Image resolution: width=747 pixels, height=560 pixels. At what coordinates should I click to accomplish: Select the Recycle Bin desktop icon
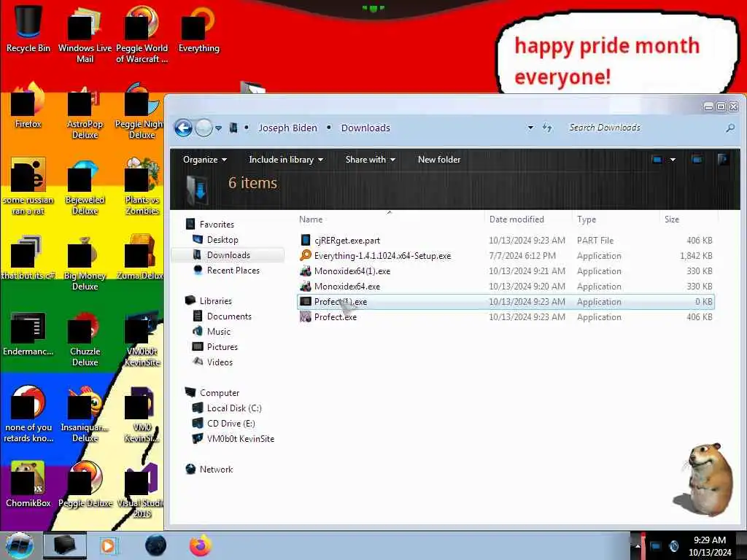point(28,27)
